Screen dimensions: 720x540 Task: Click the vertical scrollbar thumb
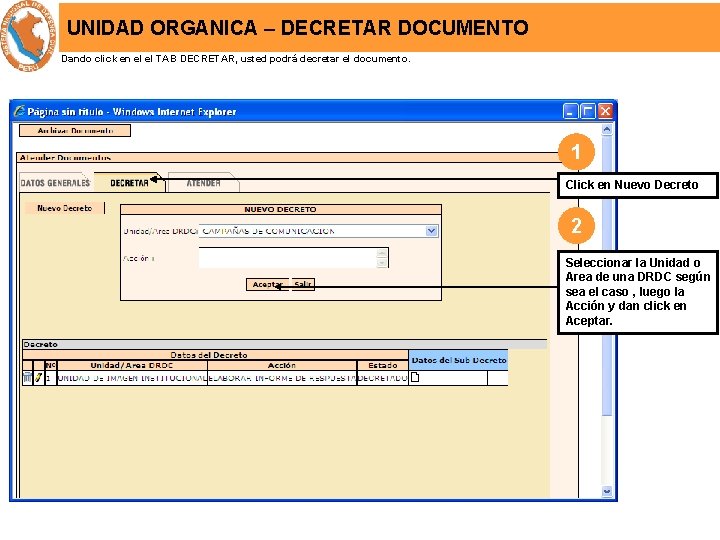pos(606,276)
